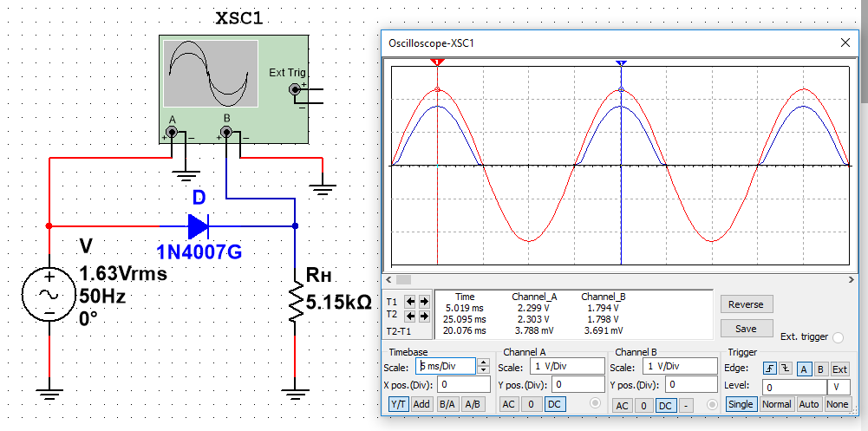Select Y/T display mode
Image resolution: width=868 pixels, height=431 pixels.
tap(397, 404)
